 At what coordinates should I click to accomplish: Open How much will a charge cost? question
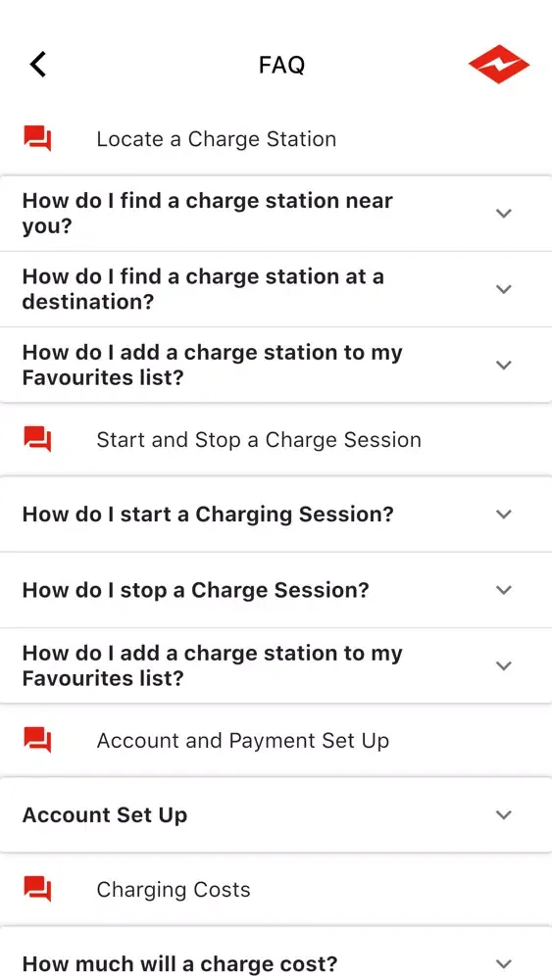[x=180, y=963]
